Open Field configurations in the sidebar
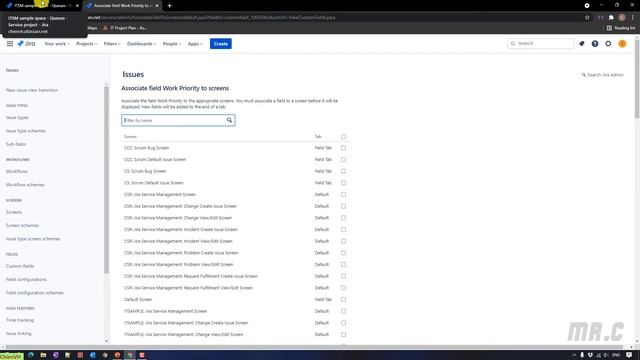The image size is (640, 360). point(26,280)
